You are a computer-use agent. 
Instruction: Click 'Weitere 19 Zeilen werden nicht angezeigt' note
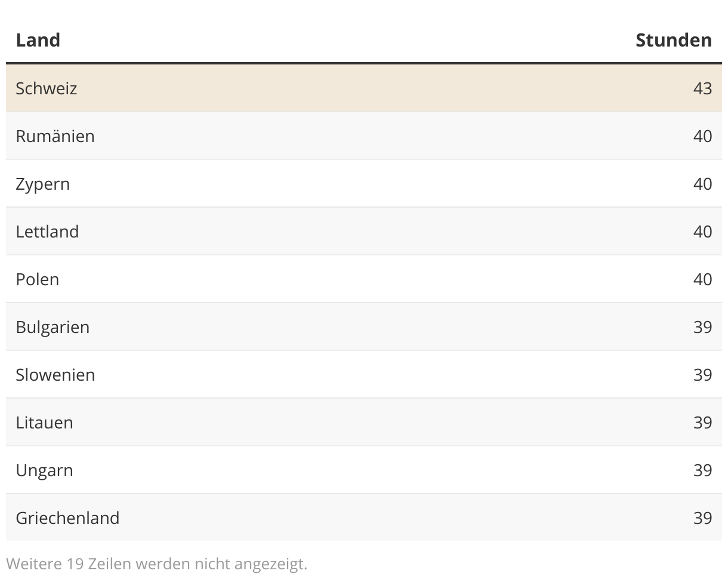[156, 564]
